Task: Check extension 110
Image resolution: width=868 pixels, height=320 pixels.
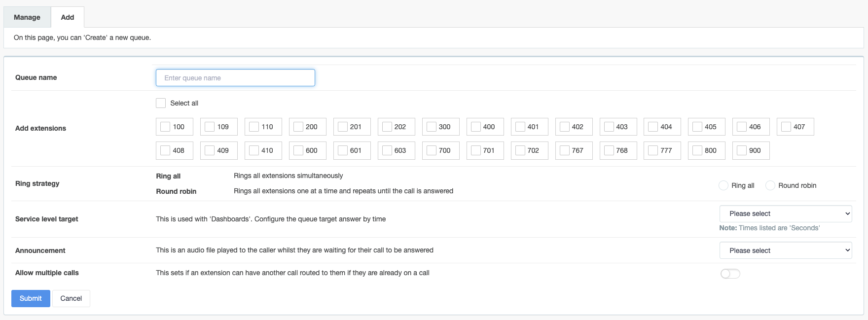Action: 254,127
